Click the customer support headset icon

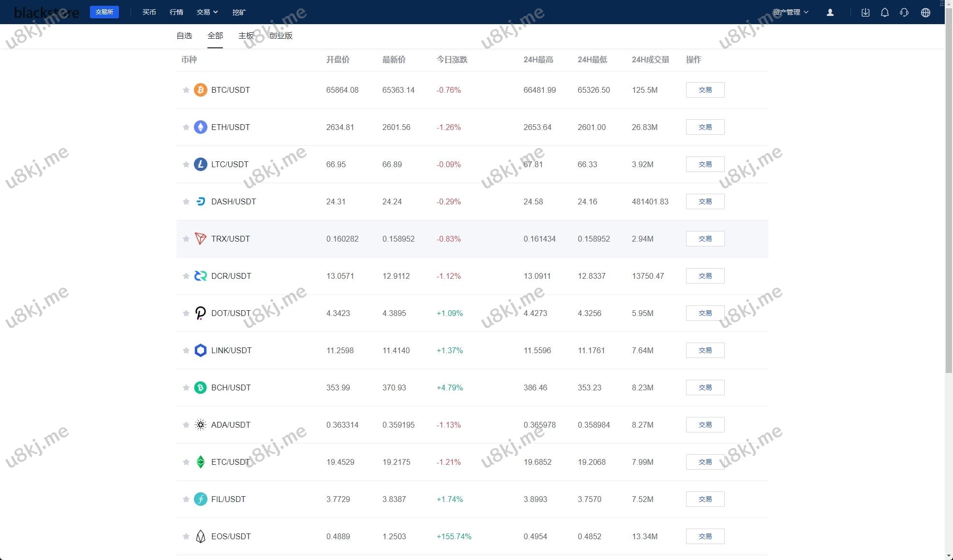click(904, 13)
